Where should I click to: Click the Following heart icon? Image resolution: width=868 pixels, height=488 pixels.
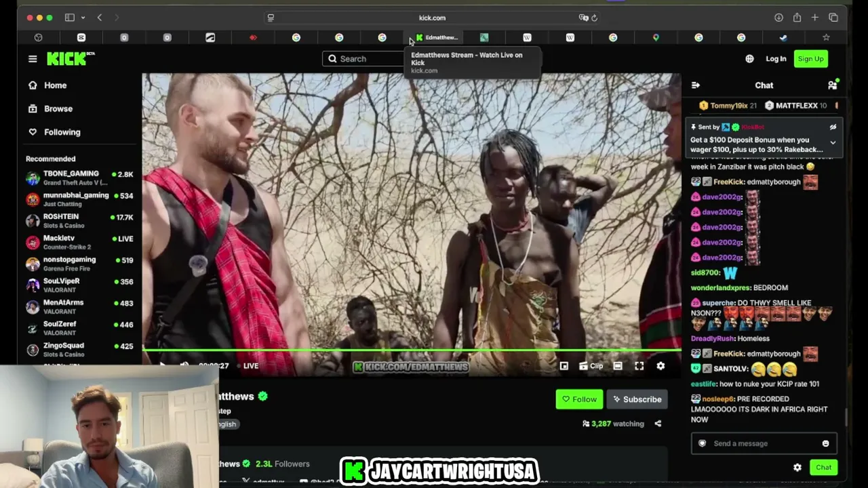click(x=33, y=132)
